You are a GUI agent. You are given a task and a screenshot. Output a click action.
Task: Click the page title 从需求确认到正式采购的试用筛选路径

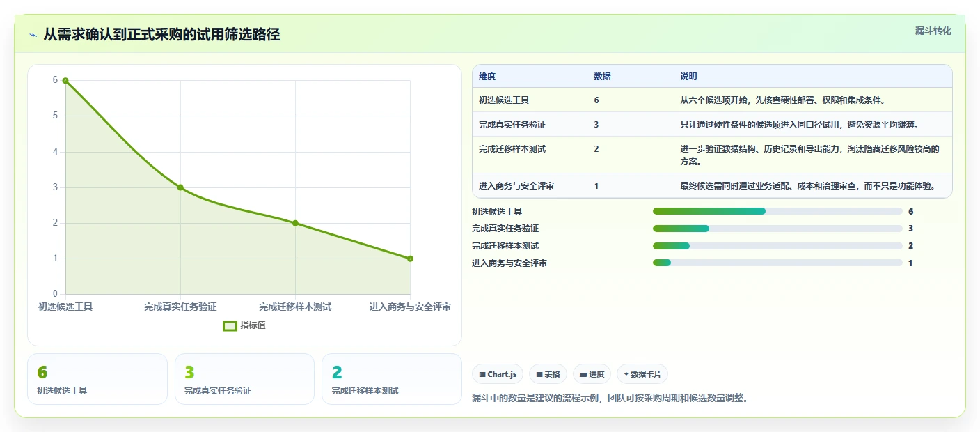point(161,34)
